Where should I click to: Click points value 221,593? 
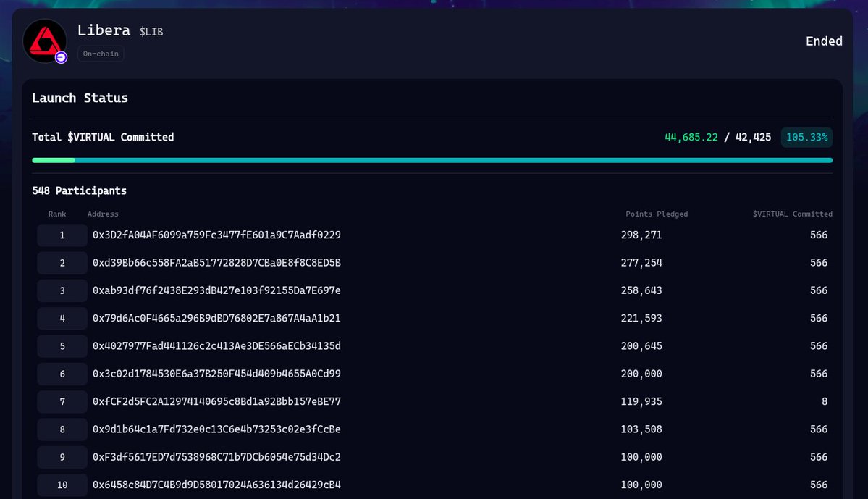pos(641,319)
